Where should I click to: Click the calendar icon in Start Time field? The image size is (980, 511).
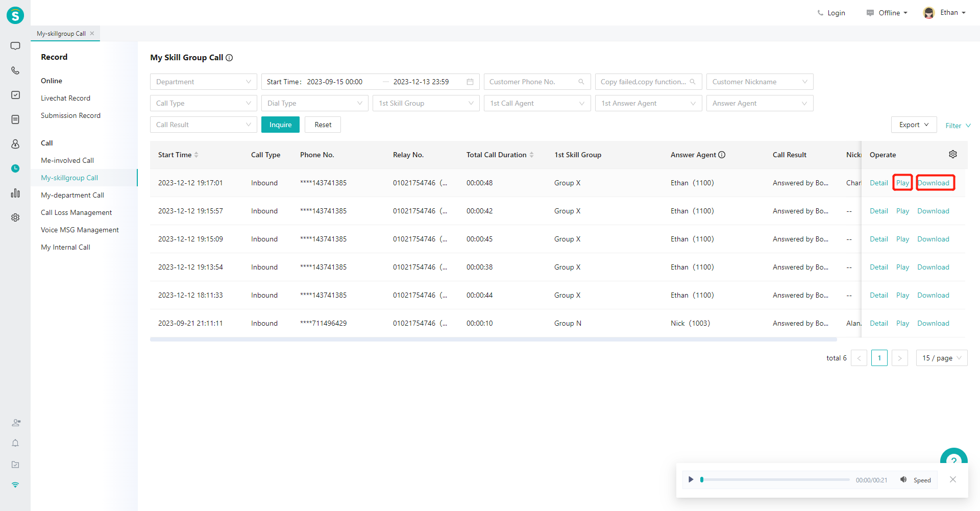tap(470, 82)
